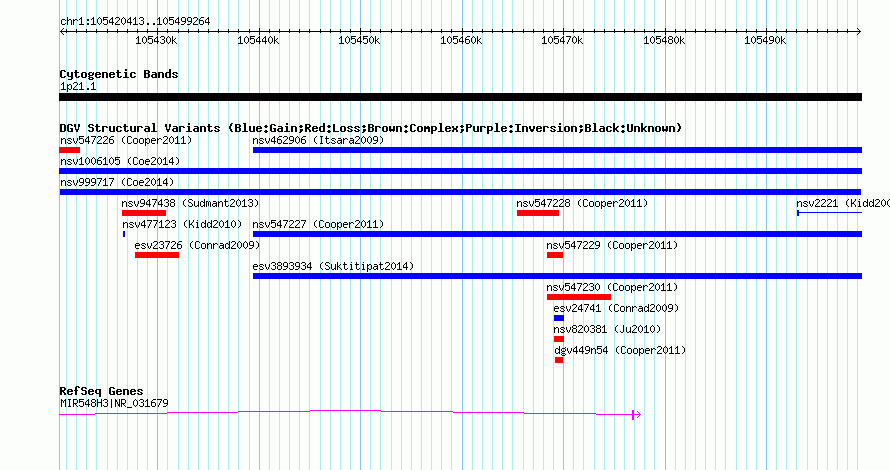Open the nsv462906 (Itsara2009) variant label
Screen dimensions: 890x470
[318, 140]
